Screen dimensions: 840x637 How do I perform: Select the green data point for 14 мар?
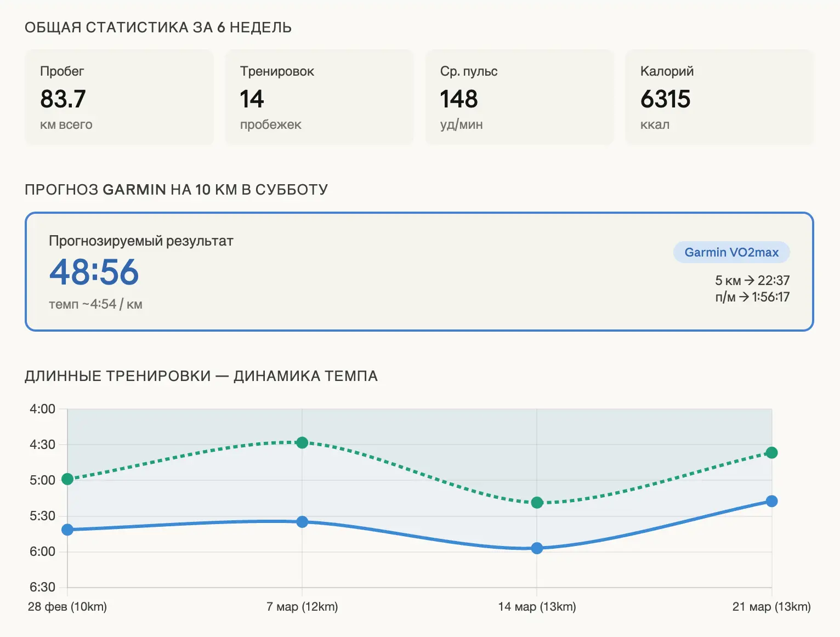pyautogui.click(x=537, y=503)
